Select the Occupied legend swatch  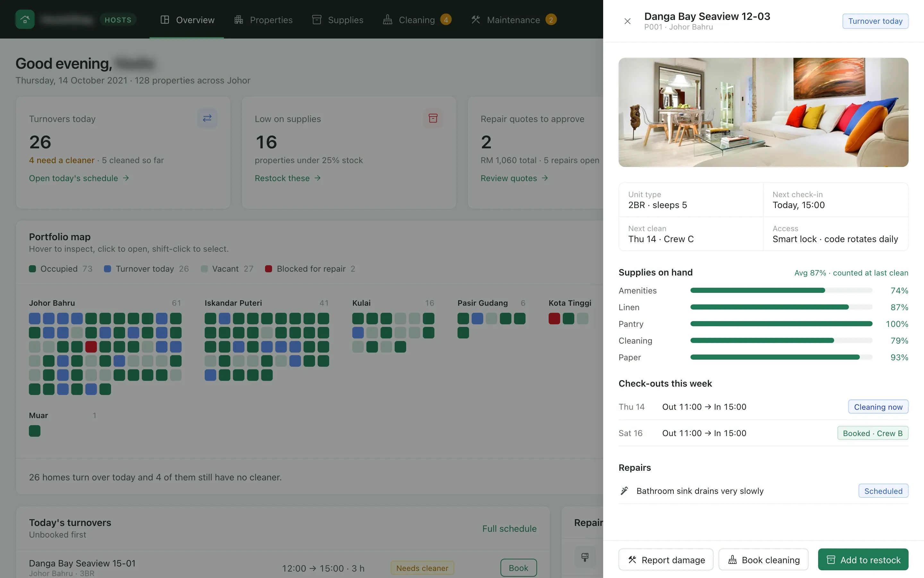[32, 269]
